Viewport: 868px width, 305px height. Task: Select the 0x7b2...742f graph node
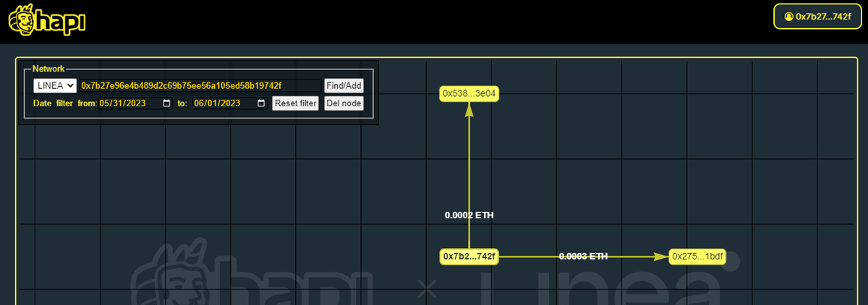coord(469,257)
